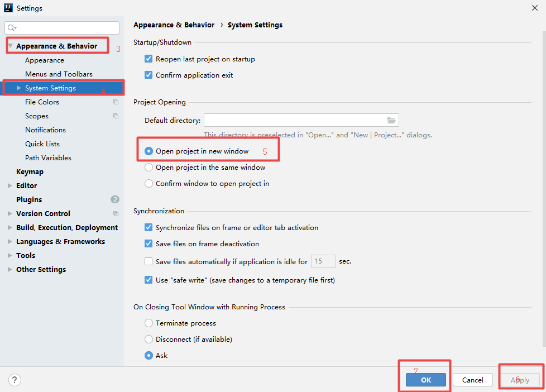Click the Plugins notification badge showing 2
This screenshot has width=546, height=392.
click(114, 199)
